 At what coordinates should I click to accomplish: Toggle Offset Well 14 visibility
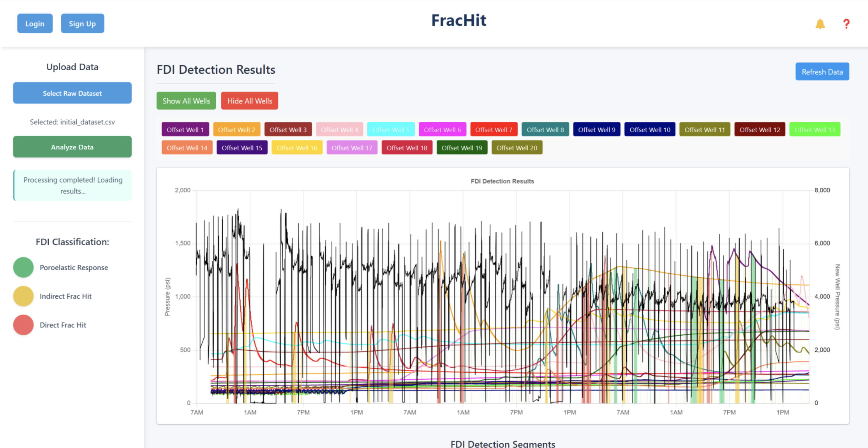click(187, 148)
